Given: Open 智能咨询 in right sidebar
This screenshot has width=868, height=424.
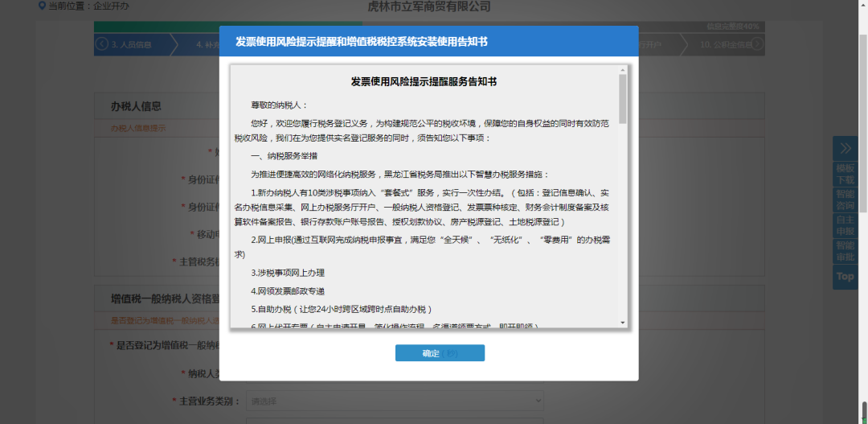Looking at the screenshot, I should [x=845, y=200].
